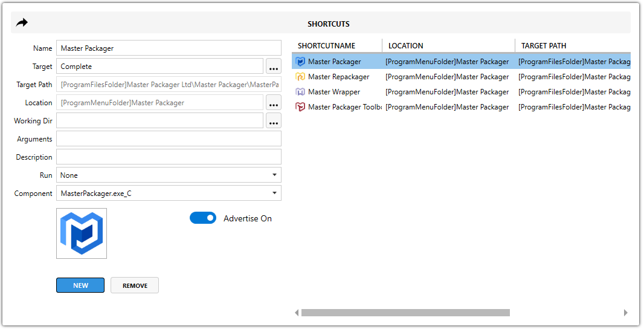The width and height of the screenshot is (644, 329).
Task: Click the horizontal scrollbar thumb
Action: click(405, 313)
